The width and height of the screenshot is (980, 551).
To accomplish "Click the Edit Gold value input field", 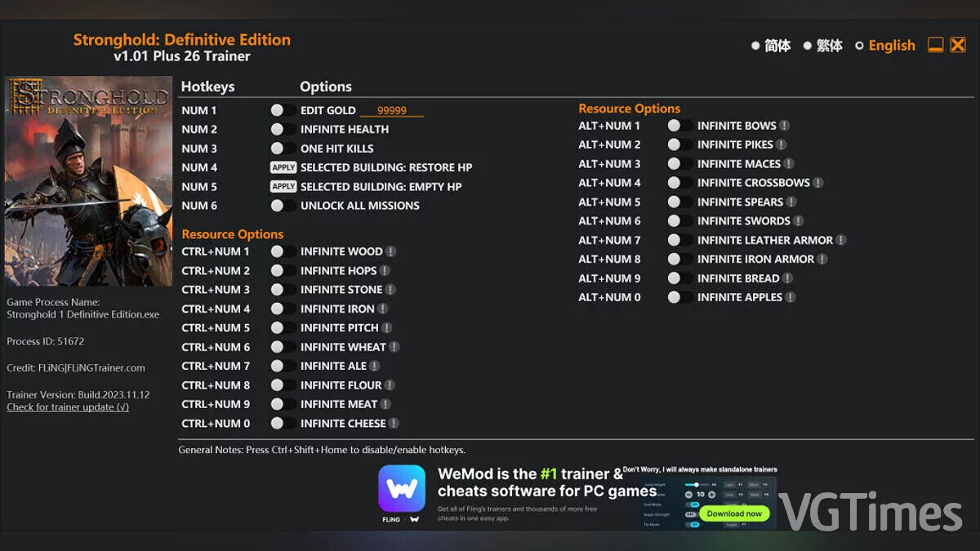I will tap(392, 111).
